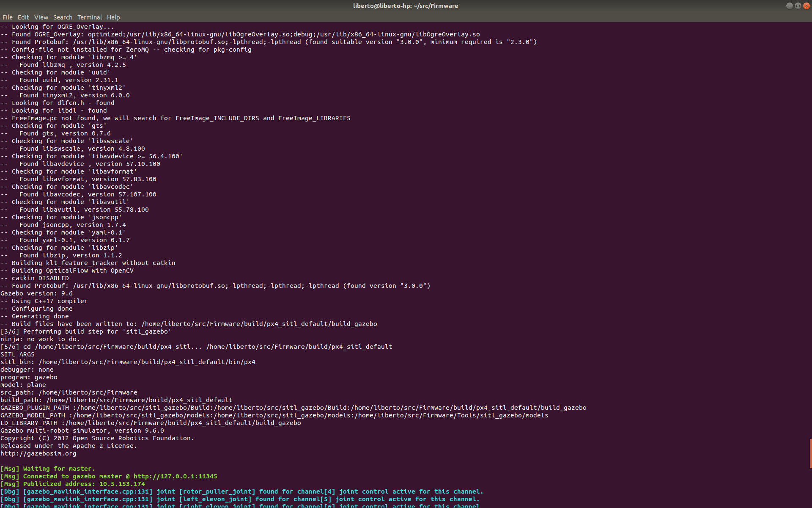The height and width of the screenshot is (508, 812).
Task: Open the http://gazebosim.org link
Action: tap(38, 453)
